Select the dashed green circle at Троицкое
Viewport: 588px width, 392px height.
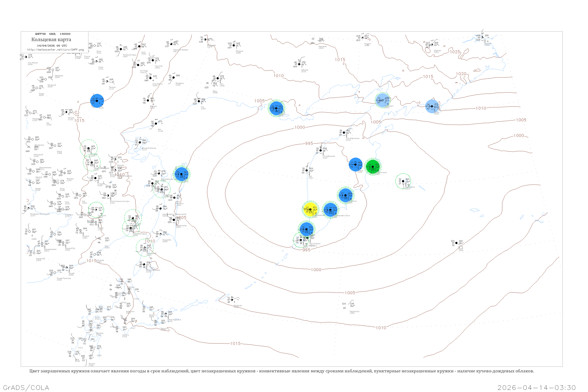coord(96,210)
